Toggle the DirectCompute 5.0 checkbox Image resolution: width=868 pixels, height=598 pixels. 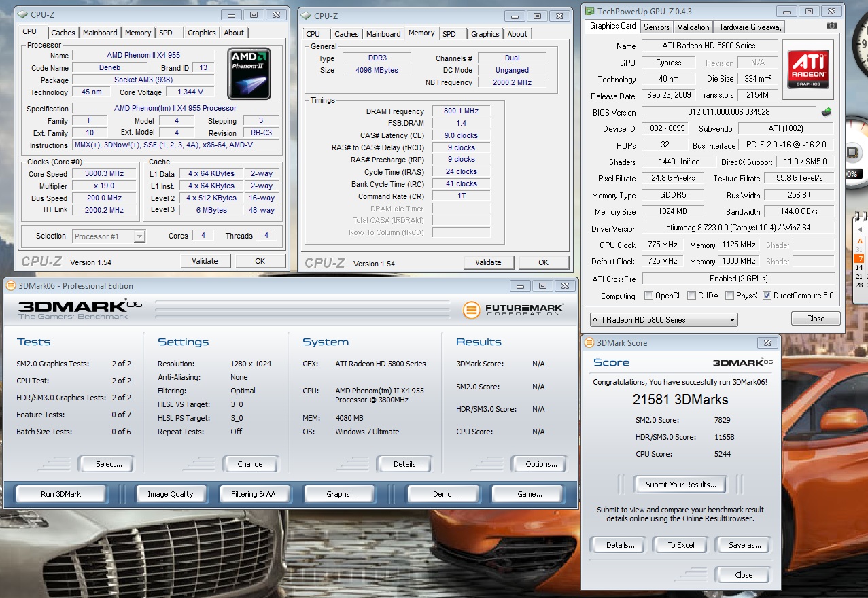click(767, 296)
